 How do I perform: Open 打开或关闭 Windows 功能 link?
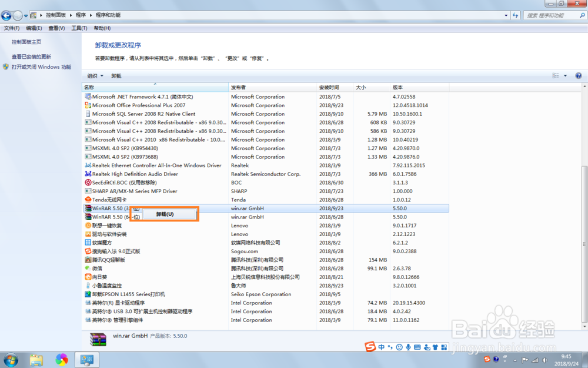41,67
